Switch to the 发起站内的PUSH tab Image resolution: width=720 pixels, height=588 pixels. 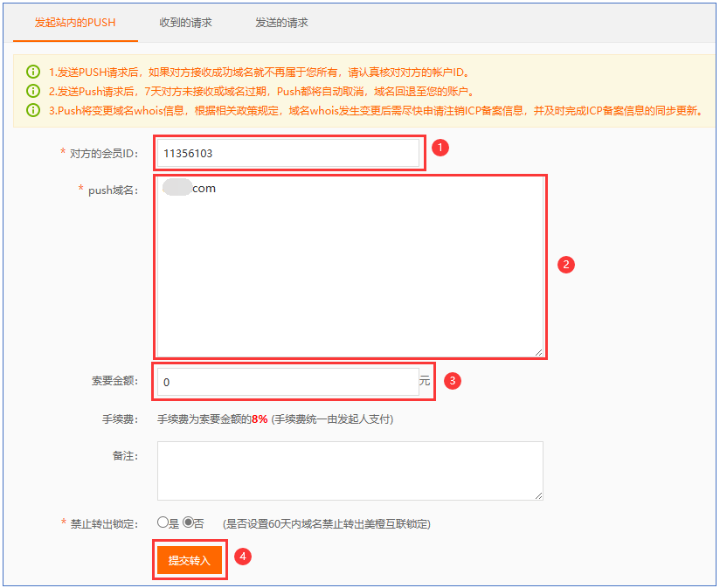coord(75,22)
